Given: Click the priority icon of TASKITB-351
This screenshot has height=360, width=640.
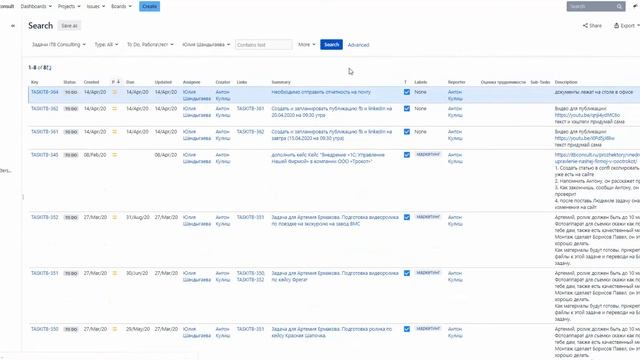Looking at the screenshot, I should 115,273.
